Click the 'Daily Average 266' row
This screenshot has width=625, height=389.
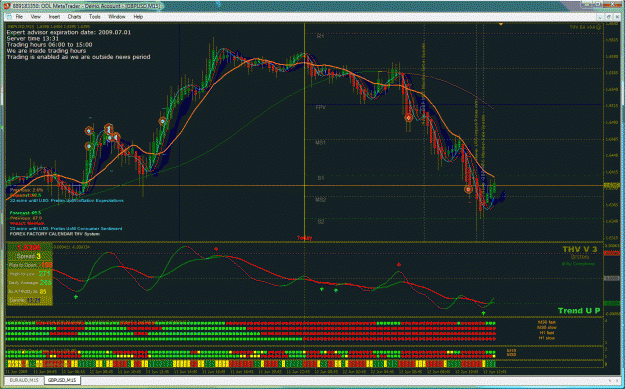coord(29,283)
